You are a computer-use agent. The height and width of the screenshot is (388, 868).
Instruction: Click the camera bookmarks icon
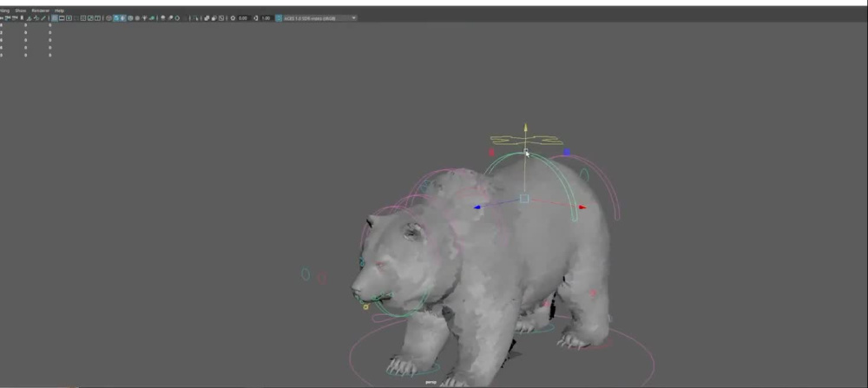pyautogui.click(x=23, y=17)
